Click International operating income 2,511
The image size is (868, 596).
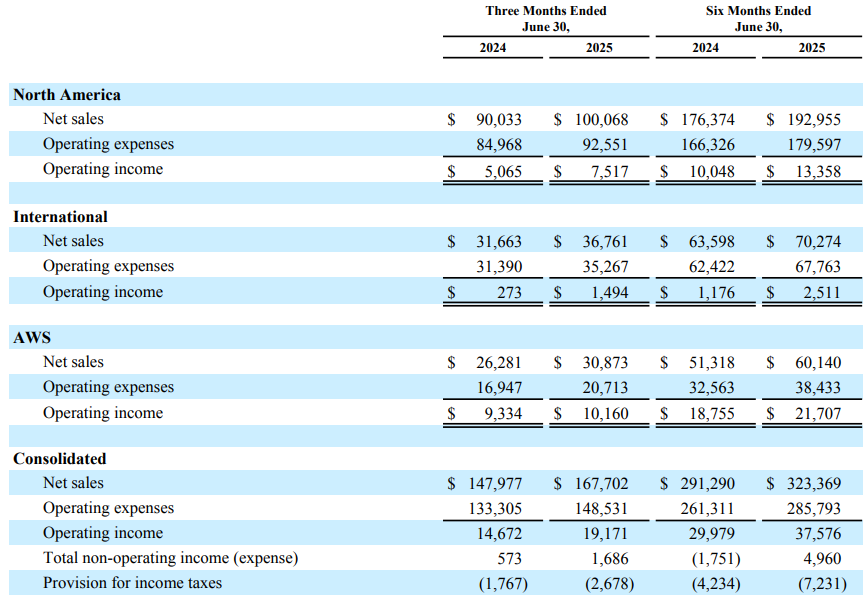[x=822, y=292]
